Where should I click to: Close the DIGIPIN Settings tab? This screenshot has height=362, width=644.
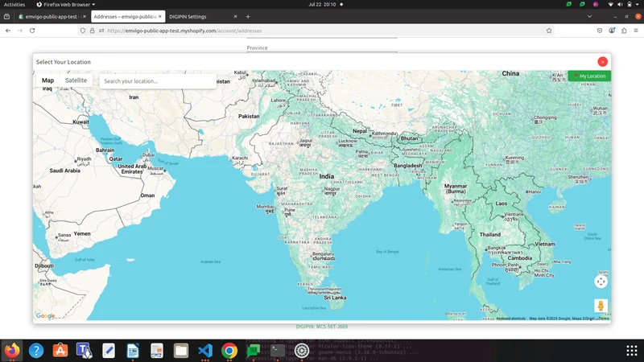(x=235, y=17)
